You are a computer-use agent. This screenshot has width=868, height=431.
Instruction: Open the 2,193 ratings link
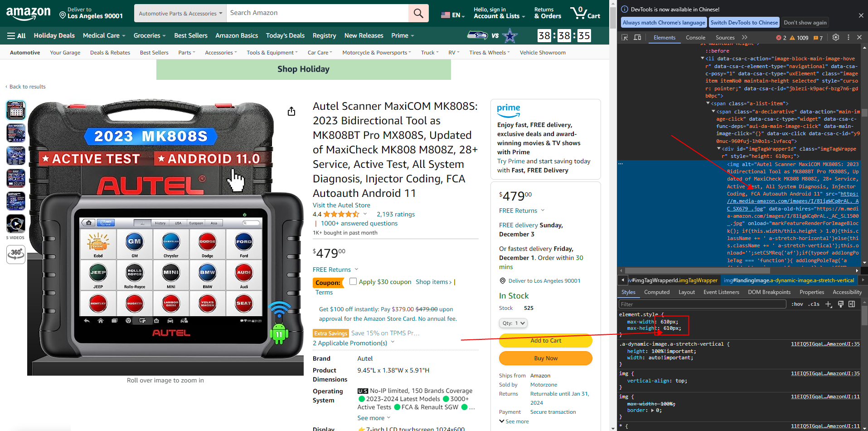[x=396, y=214]
